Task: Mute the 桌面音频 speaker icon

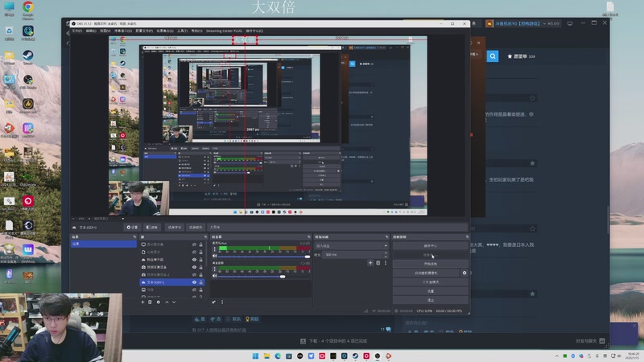Action: point(214,276)
